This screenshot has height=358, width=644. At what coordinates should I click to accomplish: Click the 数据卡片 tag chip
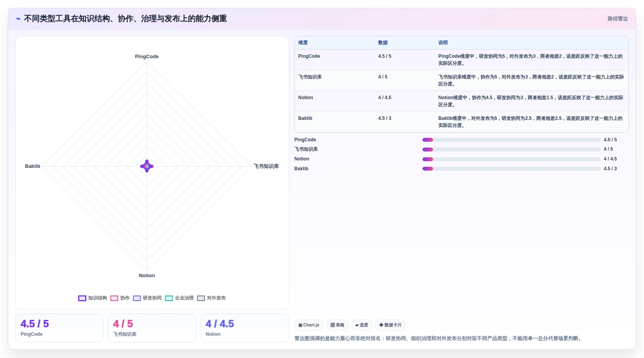[390, 325]
